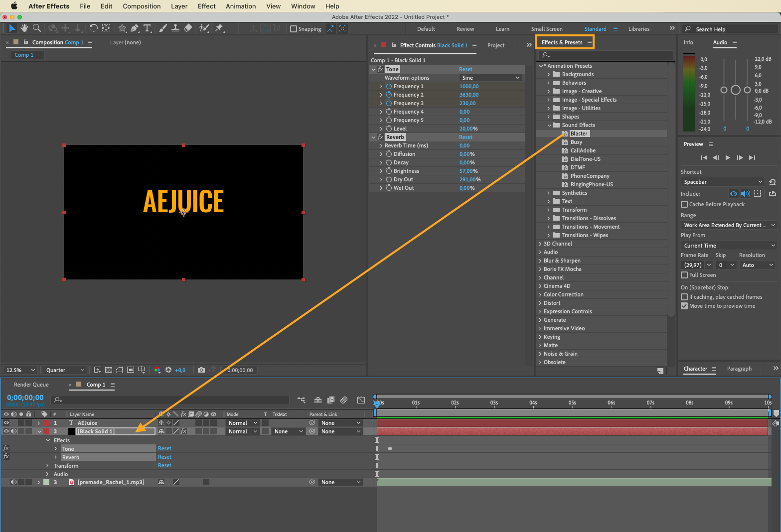Switch to the Render Queue tab
This screenshot has width=781, height=532.
click(x=31, y=385)
